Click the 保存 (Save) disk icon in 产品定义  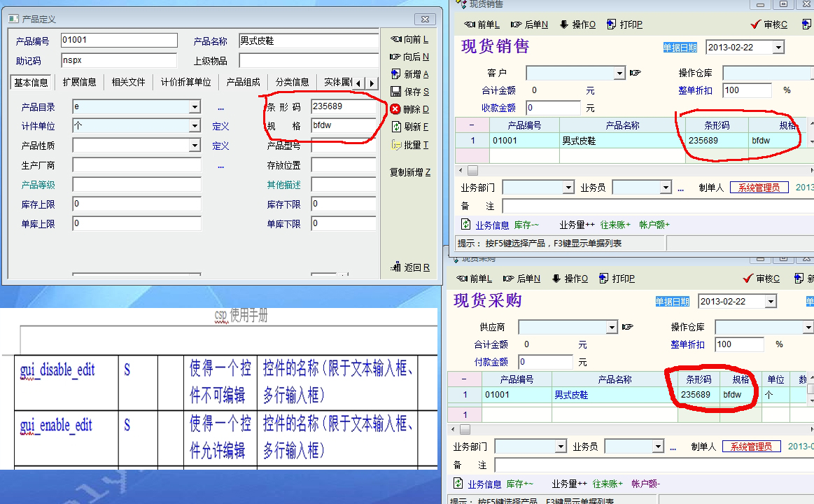(395, 92)
